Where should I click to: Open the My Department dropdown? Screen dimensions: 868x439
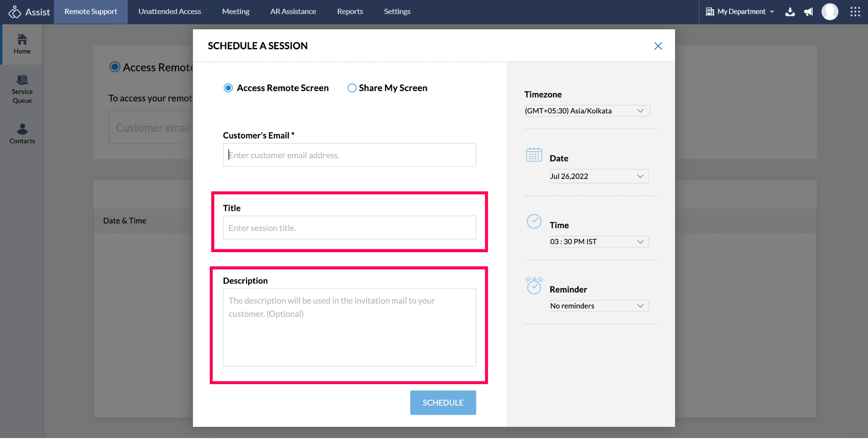coord(740,12)
